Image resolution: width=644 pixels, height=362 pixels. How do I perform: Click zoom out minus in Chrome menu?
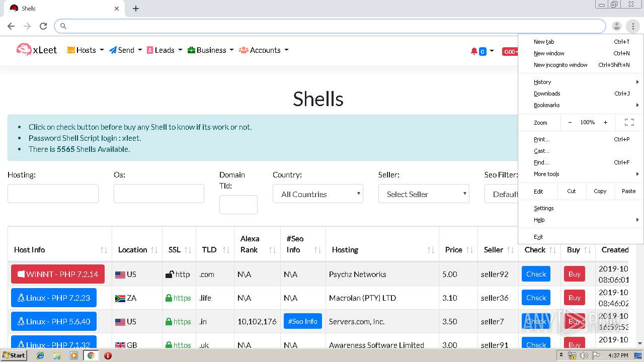click(x=570, y=122)
